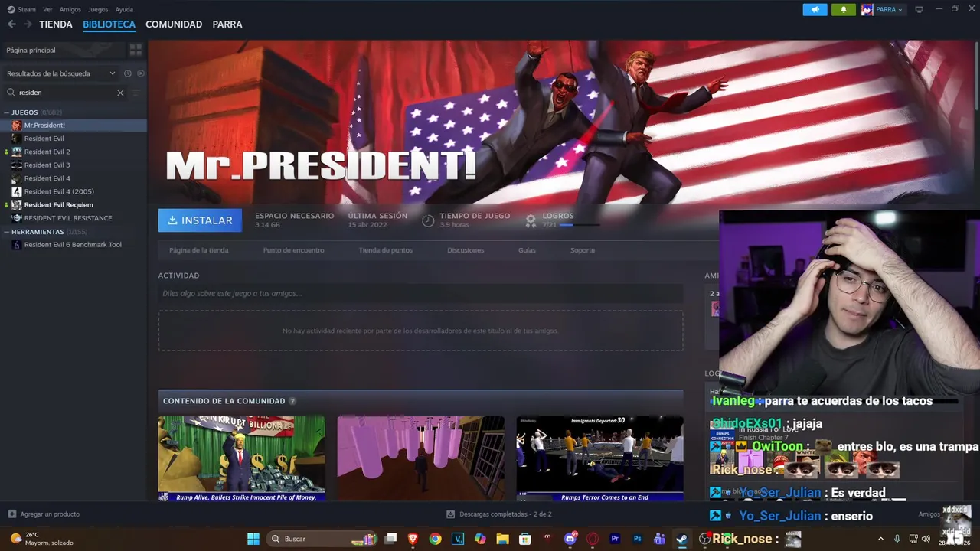Open the notifications bell
The height and width of the screenshot is (551, 980).
(844, 9)
